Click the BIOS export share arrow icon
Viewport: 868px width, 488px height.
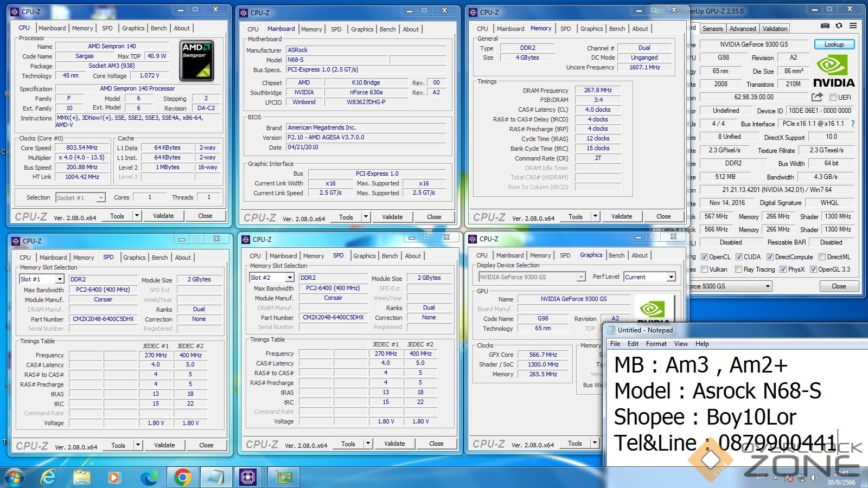pos(817,97)
